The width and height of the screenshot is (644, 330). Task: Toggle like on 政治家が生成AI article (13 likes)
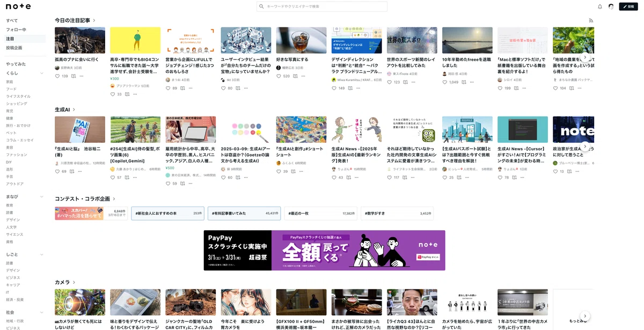(x=555, y=171)
